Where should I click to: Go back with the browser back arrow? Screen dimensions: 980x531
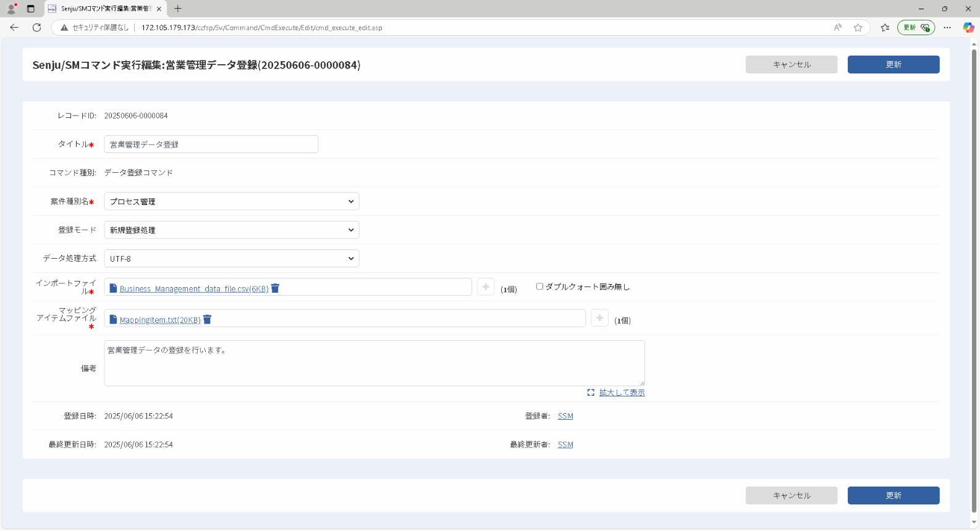coord(14,27)
